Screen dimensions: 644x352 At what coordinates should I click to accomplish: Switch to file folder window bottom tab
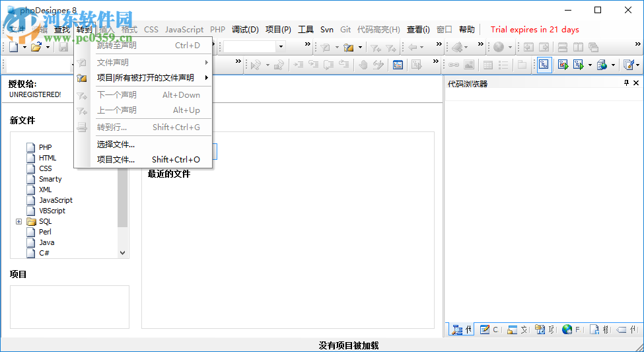pos(517,330)
